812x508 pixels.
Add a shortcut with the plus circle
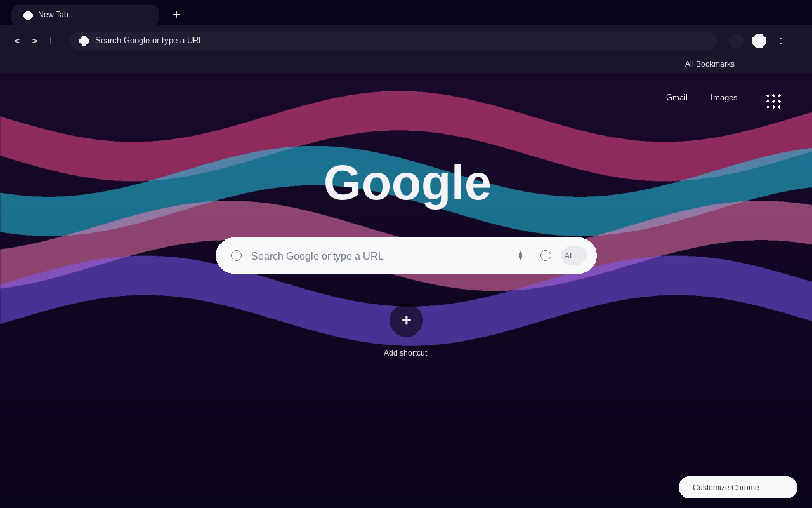click(x=406, y=320)
